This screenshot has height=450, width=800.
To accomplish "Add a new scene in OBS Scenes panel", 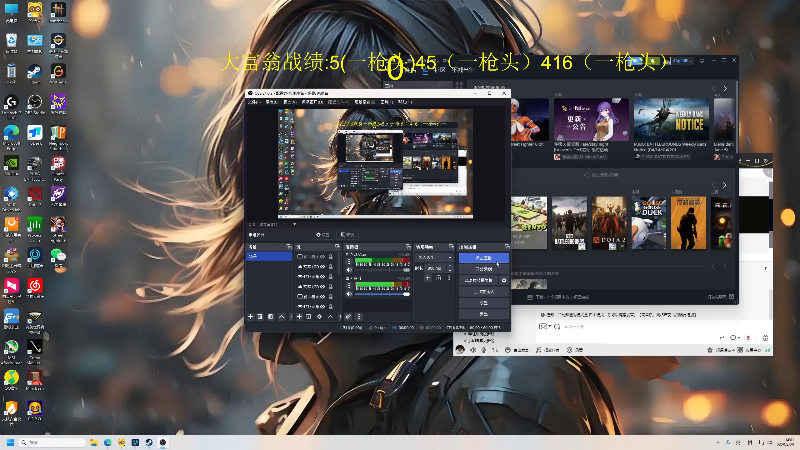I will (251, 317).
